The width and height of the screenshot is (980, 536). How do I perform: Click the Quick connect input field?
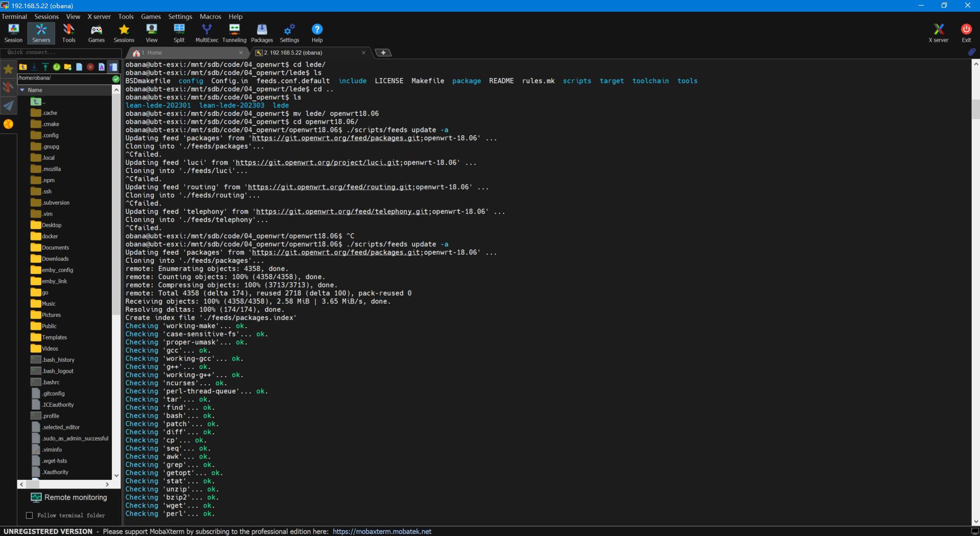(60, 52)
